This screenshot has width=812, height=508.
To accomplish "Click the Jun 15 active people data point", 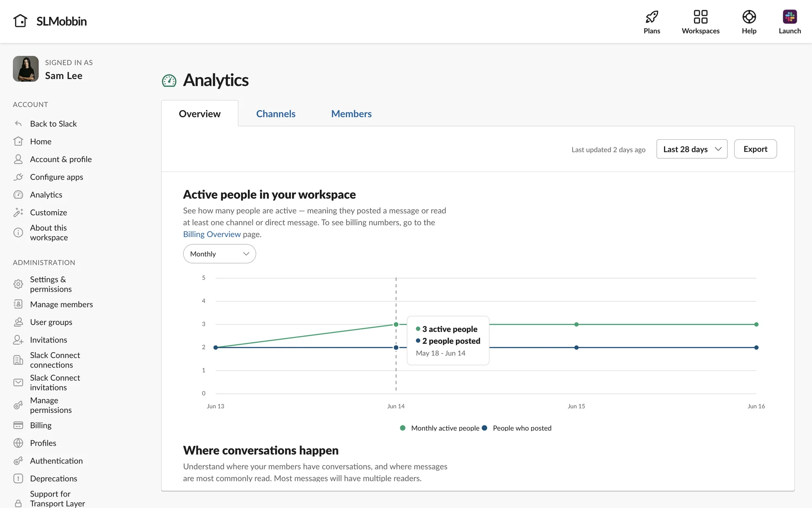I will [576, 324].
